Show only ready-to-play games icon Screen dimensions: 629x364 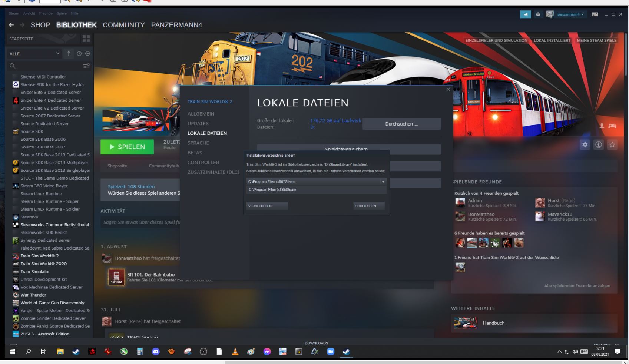pyautogui.click(x=87, y=54)
